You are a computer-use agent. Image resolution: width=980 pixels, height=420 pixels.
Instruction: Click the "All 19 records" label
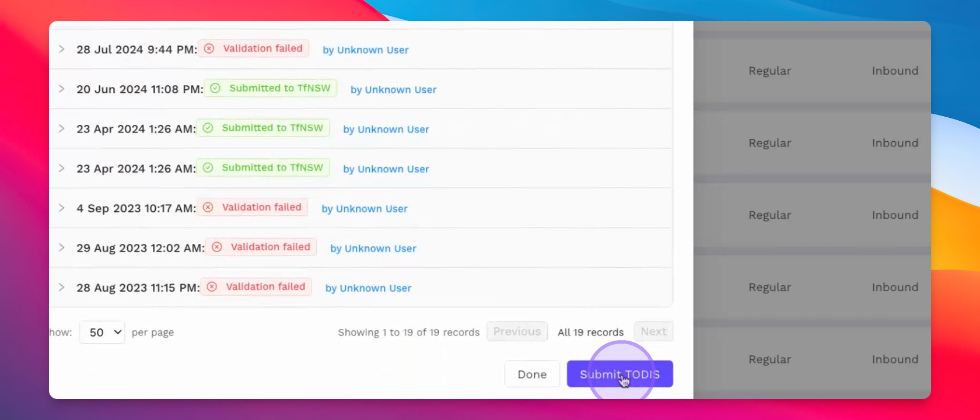591,332
